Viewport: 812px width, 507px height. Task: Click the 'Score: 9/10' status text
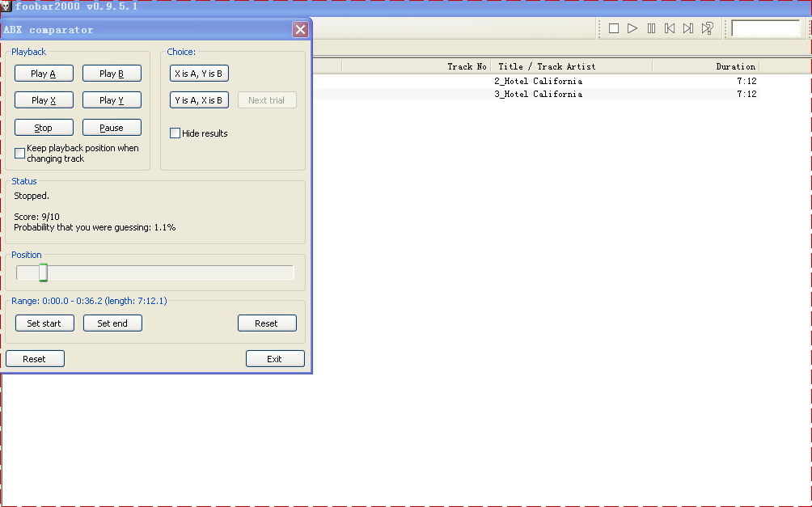tap(36, 217)
